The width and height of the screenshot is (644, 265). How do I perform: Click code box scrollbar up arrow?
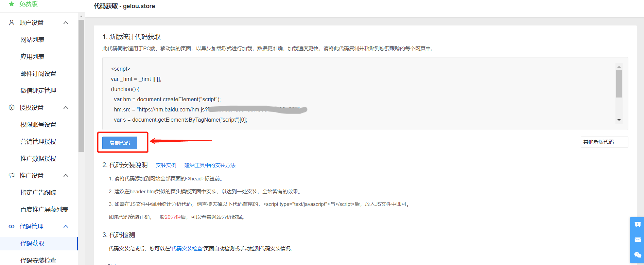pyautogui.click(x=619, y=67)
